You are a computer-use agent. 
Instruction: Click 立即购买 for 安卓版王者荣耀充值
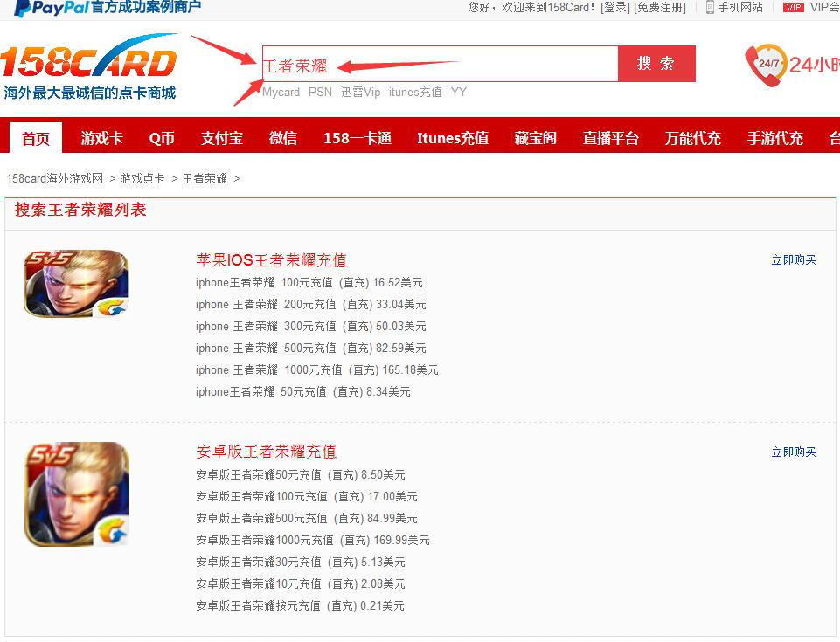794,452
